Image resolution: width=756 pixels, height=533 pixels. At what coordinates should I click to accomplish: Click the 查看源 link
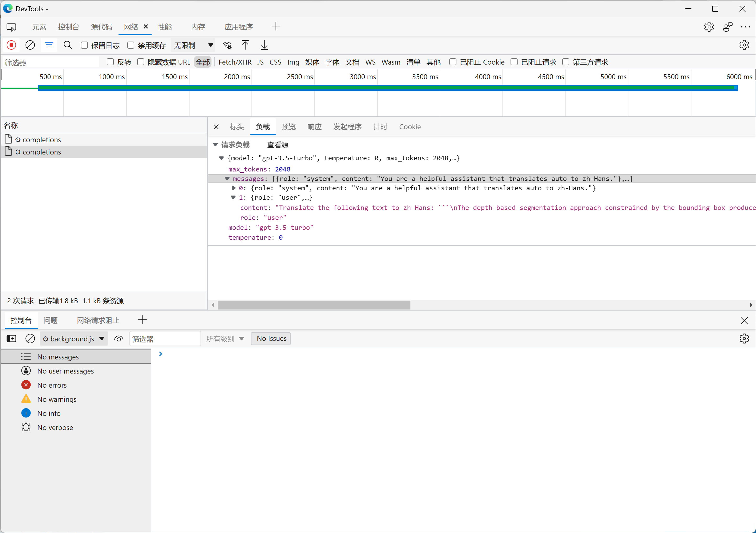pyautogui.click(x=277, y=145)
